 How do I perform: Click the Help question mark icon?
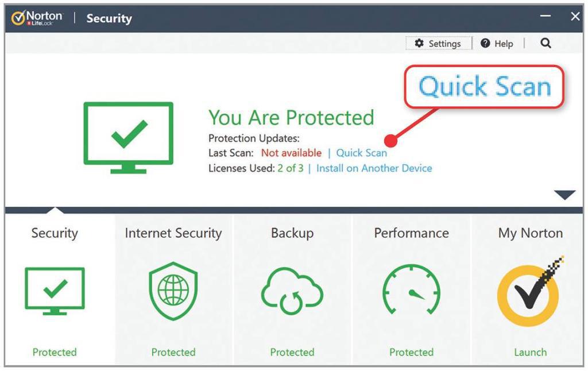click(x=485, y=43)
